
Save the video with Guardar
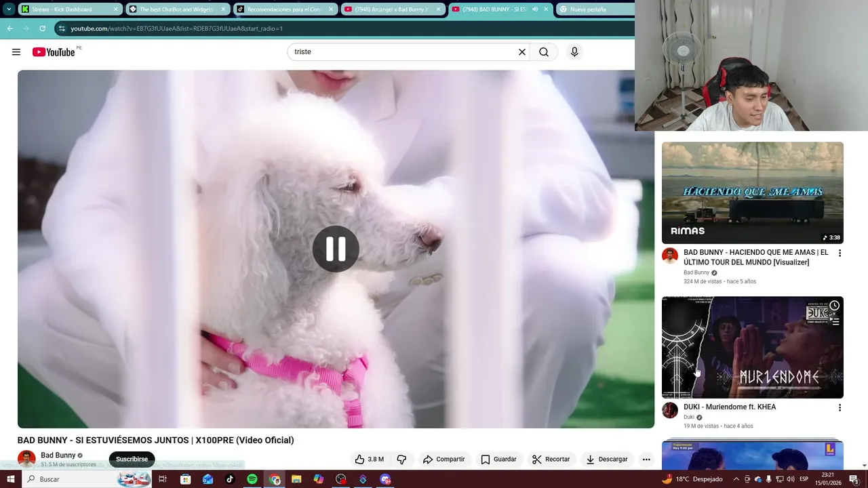tap(499, 459)
